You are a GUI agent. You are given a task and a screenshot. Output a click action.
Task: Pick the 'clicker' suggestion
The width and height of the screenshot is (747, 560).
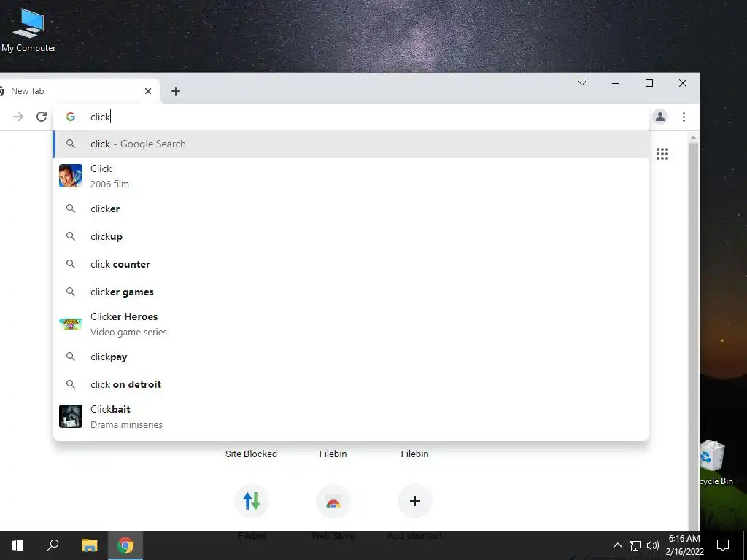pos(351,209)
